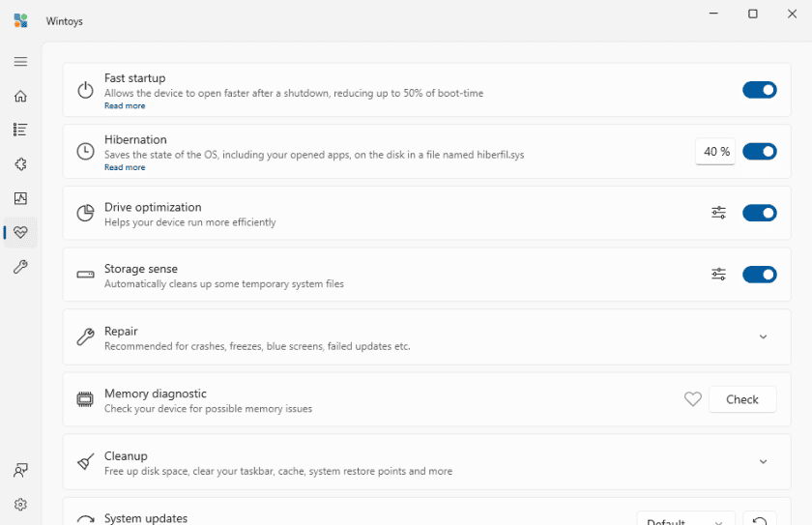Viewport: 812px width, 525px height.
Task: Select the Health tab in sidebar
Action: pos(20,233)
